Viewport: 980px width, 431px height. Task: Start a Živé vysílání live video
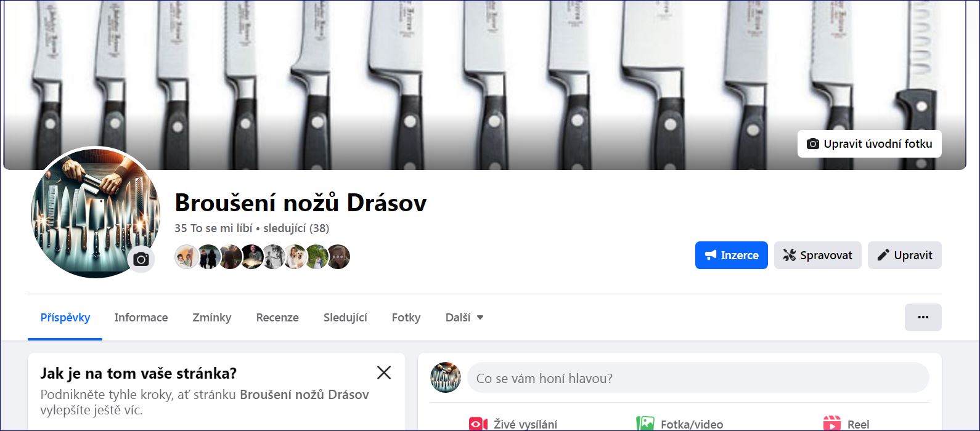513,424
